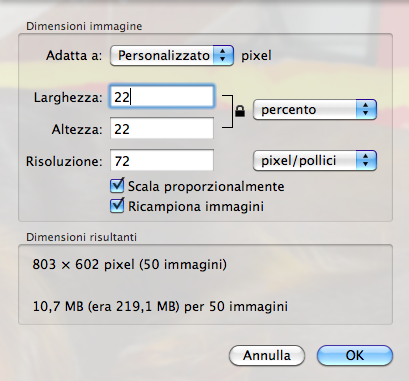Confirm resizing with the OK button

coord(355,355)
